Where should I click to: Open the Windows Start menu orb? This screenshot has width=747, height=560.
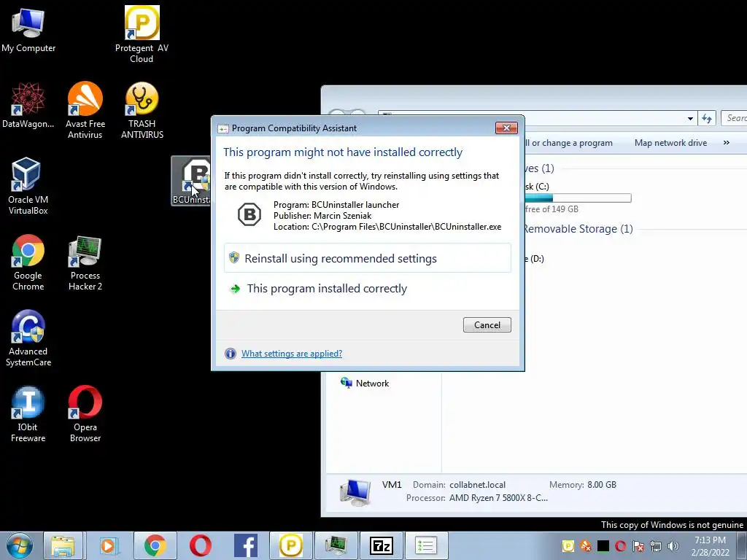point(19,545)
